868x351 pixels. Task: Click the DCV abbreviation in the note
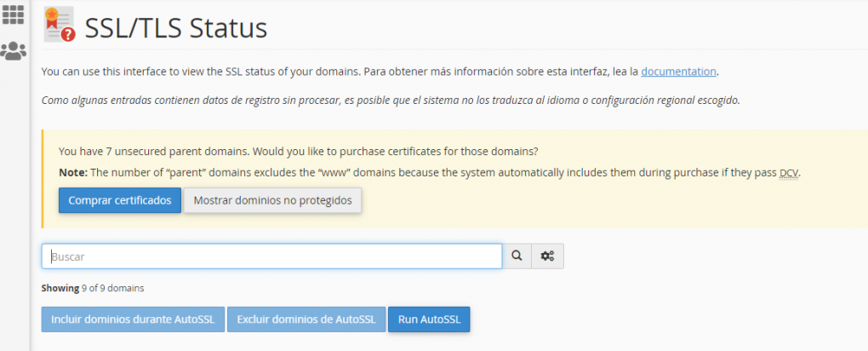[789, 173]
